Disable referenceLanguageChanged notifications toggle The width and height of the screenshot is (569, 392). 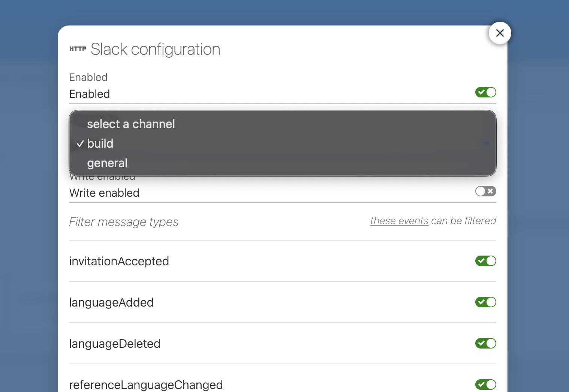(485, 385)
